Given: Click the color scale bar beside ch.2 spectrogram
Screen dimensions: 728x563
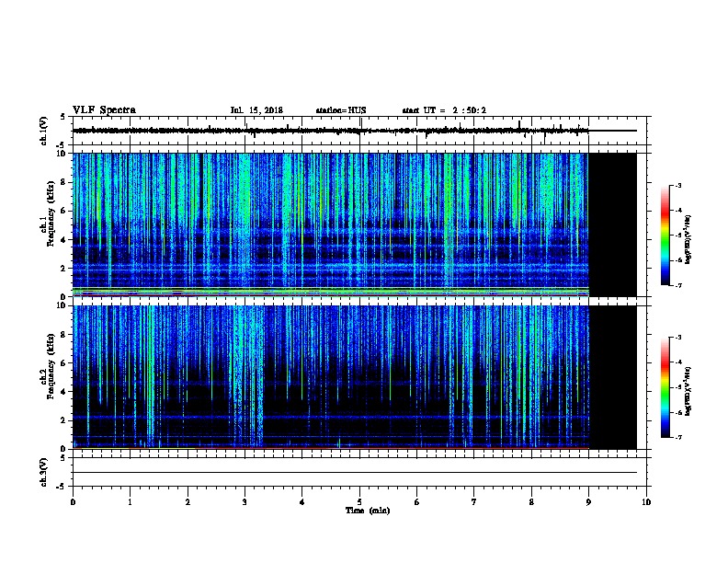Looking at the screenshot, I should [x=665, y=387].
